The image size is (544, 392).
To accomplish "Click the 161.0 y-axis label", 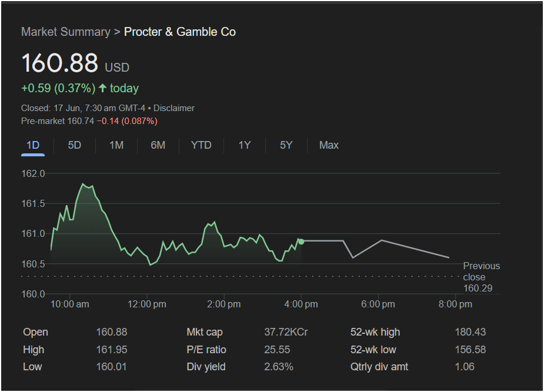I will coord(34,233).
